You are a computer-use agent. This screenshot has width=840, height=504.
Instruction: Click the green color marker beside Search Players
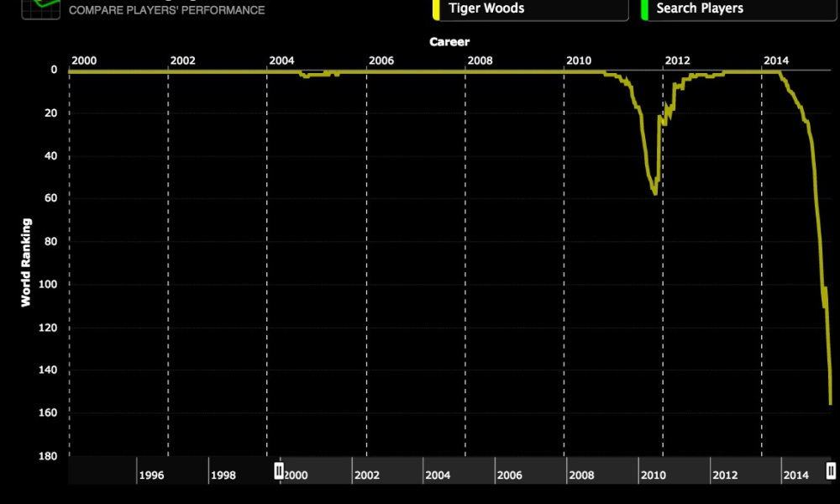644,9
